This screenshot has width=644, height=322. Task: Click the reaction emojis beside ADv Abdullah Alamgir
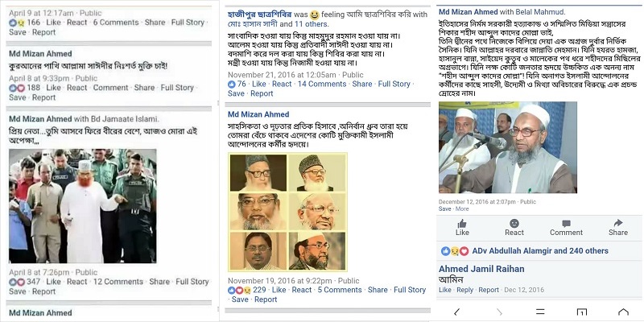click(453, 251)
